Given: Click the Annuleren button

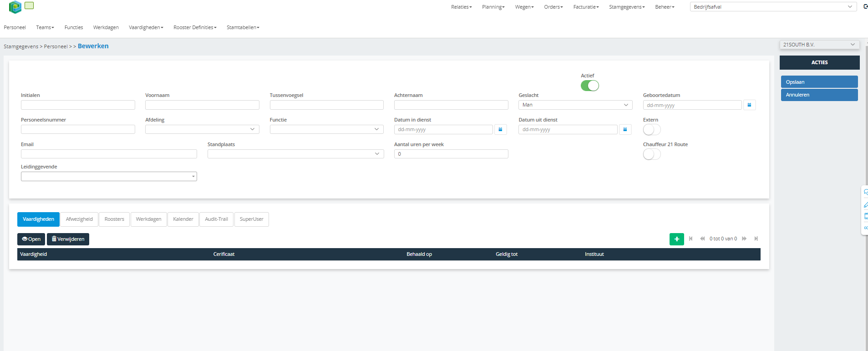Looking at the screenshot, I should [819, 95].
